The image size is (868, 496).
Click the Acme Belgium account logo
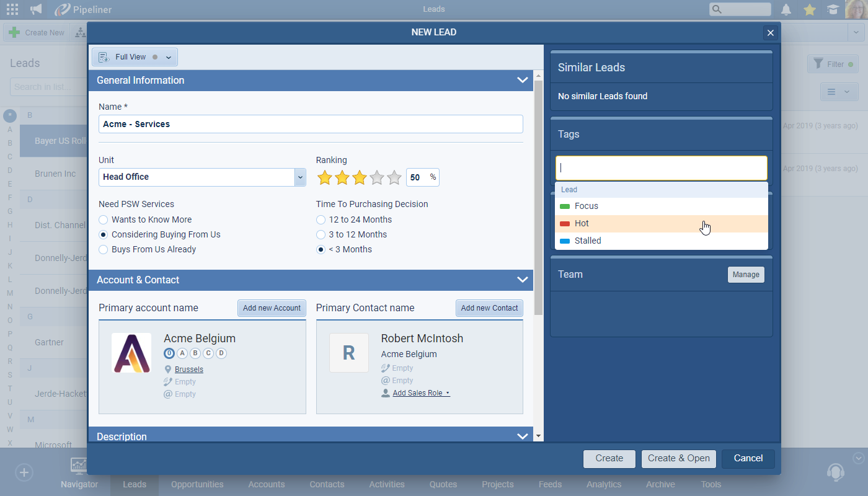point(131,353)
